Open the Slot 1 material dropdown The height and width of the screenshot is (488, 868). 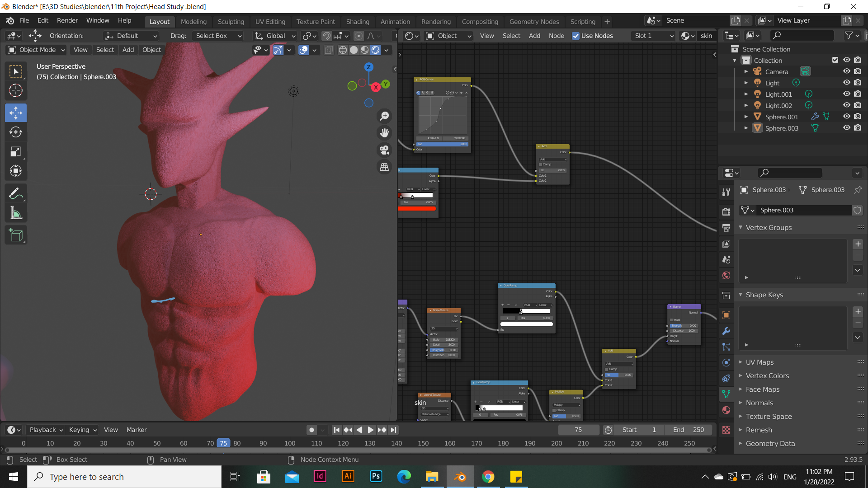(x=654, y=36)
